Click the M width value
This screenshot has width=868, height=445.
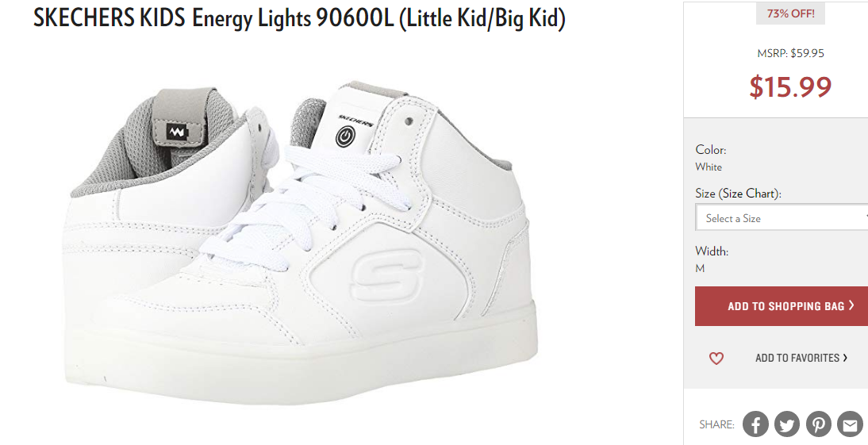[701, 268]
